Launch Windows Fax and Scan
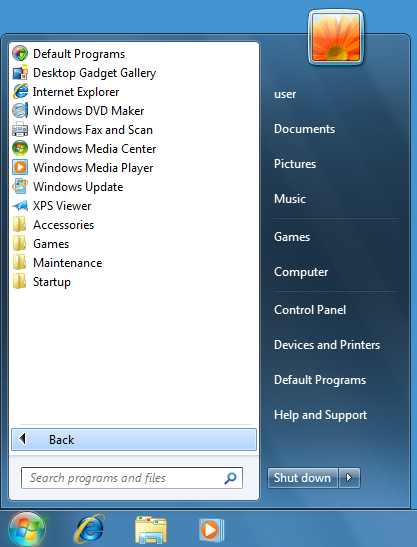This screenshot has height=547, width=417. point(93,130)
